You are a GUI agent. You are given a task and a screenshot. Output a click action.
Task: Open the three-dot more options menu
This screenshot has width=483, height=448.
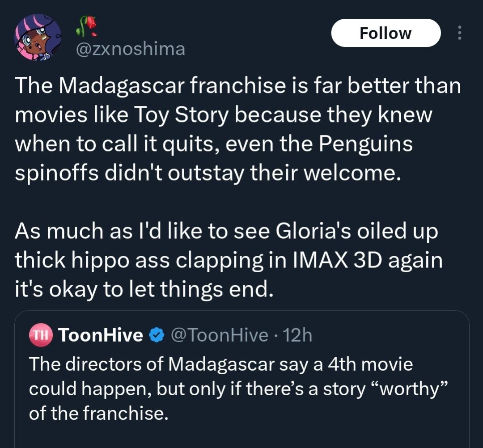(x=459, y=33)
